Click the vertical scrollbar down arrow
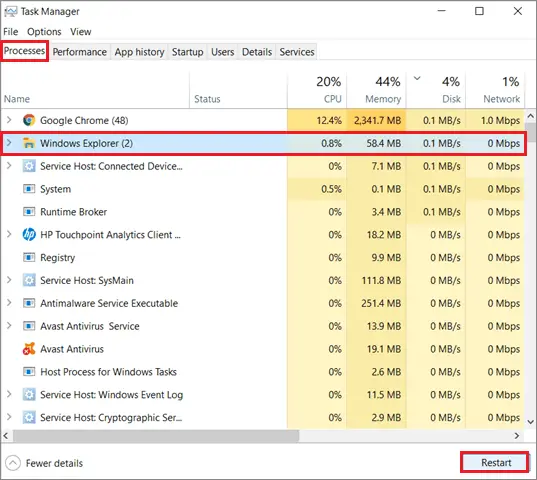Image resolution: width=537 pixels, height=480 pixels. click(x=530, y=422)
